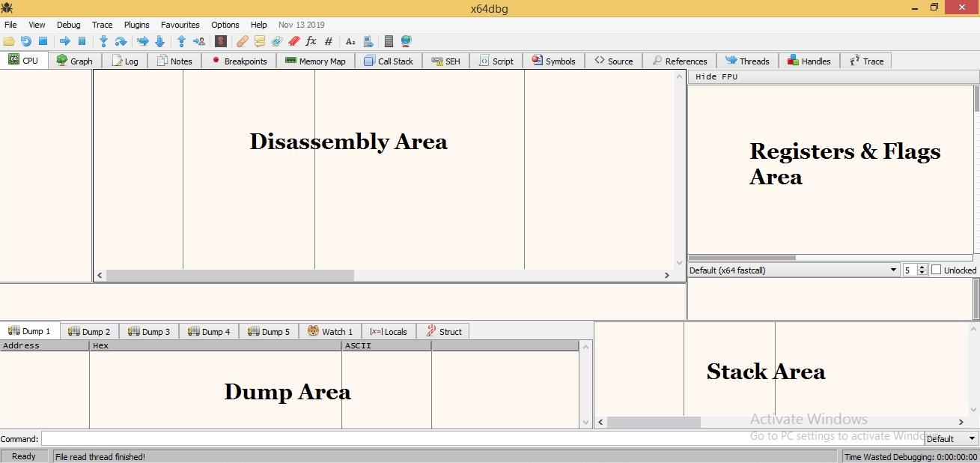The image size is (980, 463).
Task: Open the calculator toolbar icon
Action: tap(389, 41)
